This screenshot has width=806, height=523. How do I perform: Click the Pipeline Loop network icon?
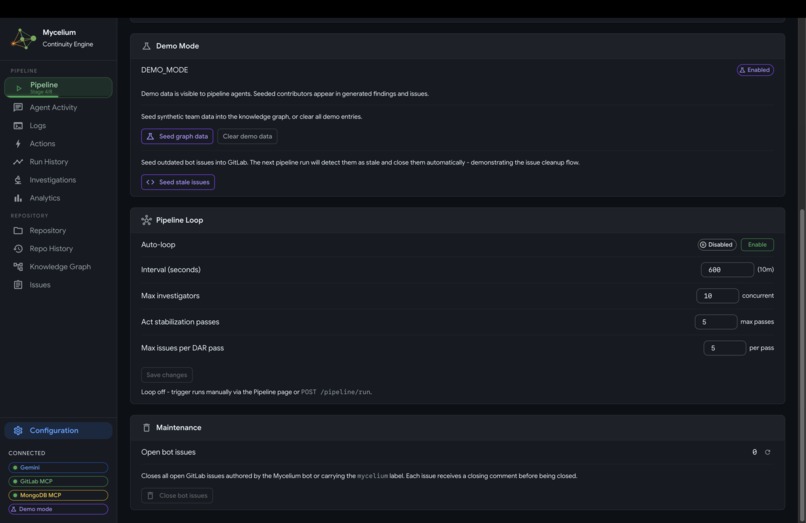coord(146,220)
